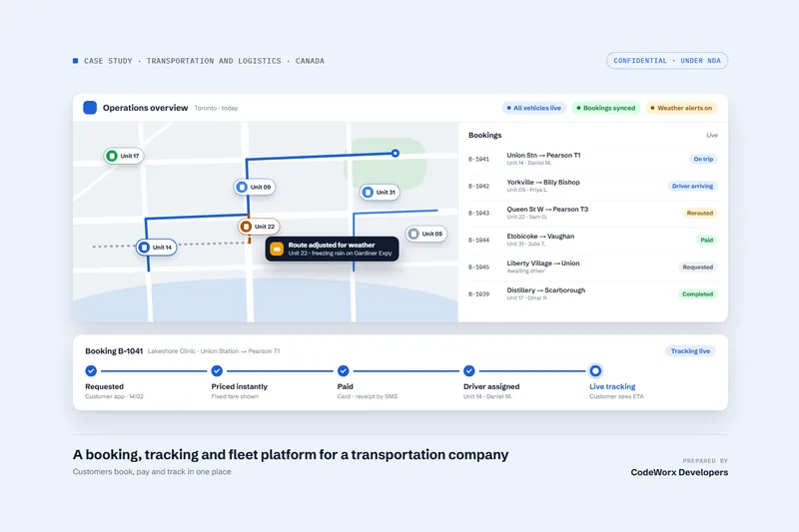Click the Rerouted status tag
The height and width of the screenshot is (532, 799).
pos(700,214)
